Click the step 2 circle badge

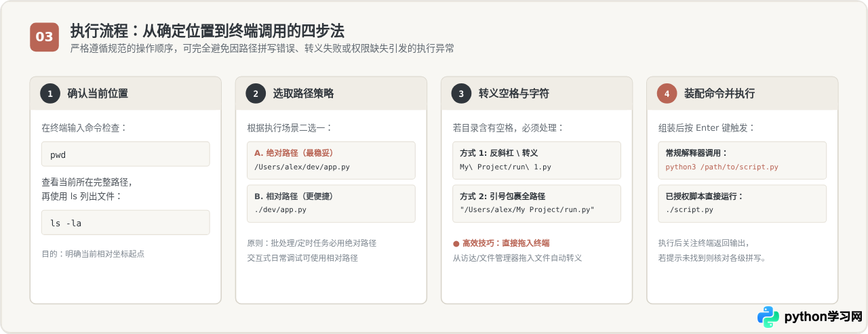point(256,93)
